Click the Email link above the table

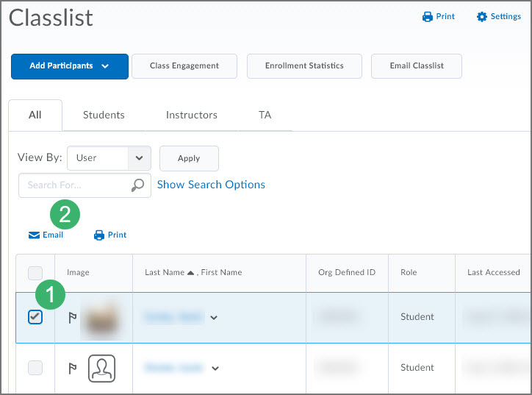[x=53, y=235]
